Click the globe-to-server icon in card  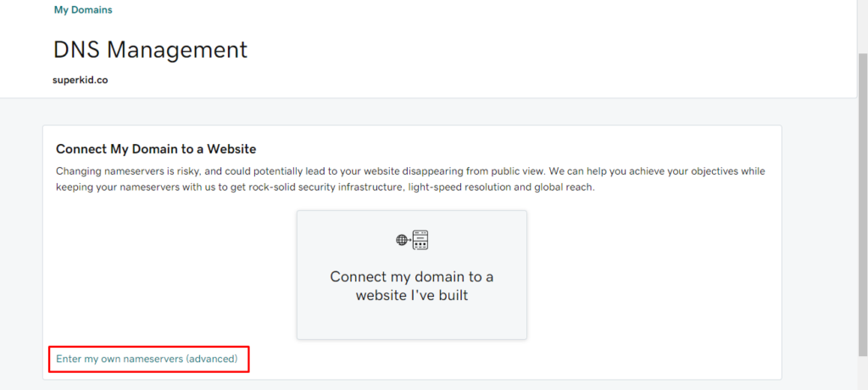(x=412, y=240)
